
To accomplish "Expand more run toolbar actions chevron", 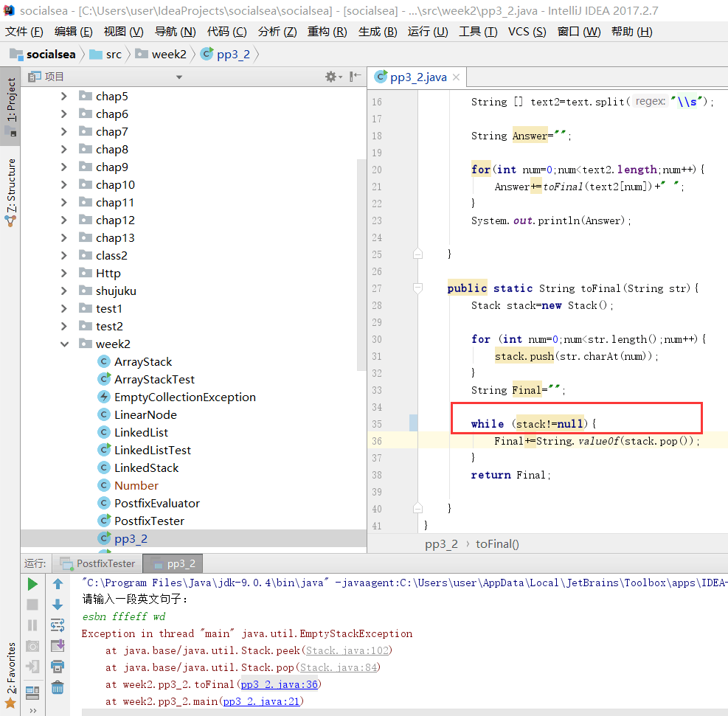I will click(x=32, y=710).
